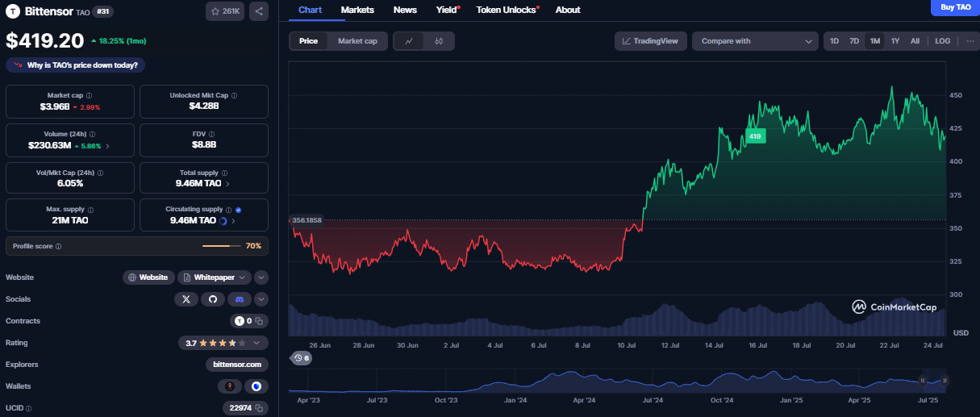This screenshot has height=417, width=980.
Task: Click 'Why is TAO's price down today?'
Action: click(x=76, y=65)
